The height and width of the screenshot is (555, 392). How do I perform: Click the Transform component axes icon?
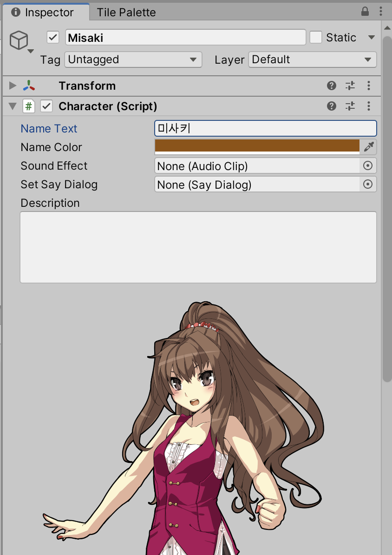click(x=29, y=86)
